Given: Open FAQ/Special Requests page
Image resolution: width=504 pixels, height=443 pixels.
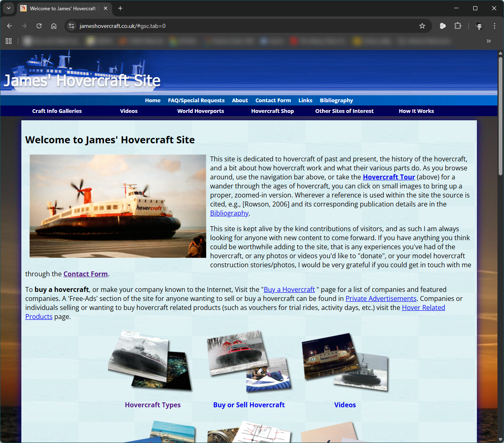Looking at the screenshot, I should click(196, 100).
